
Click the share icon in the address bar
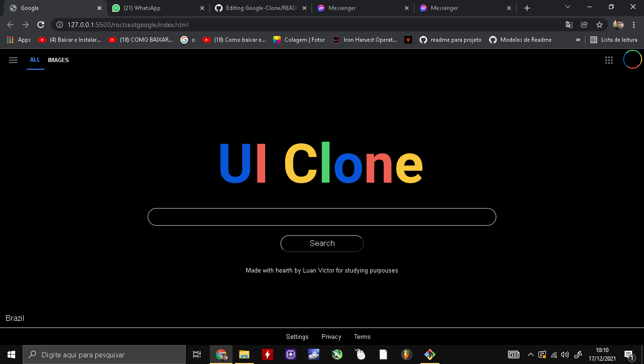coord(584,25)
